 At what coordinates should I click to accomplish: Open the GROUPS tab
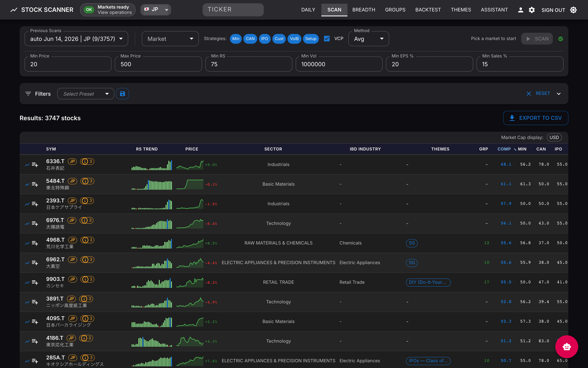click(x=395, y=10)
